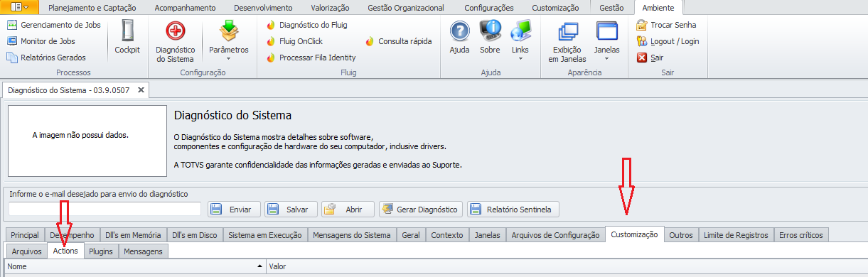This screenshot has width=868, height=277.
Task: Open Sistema em Execução tab
Action: coord(265,235)
